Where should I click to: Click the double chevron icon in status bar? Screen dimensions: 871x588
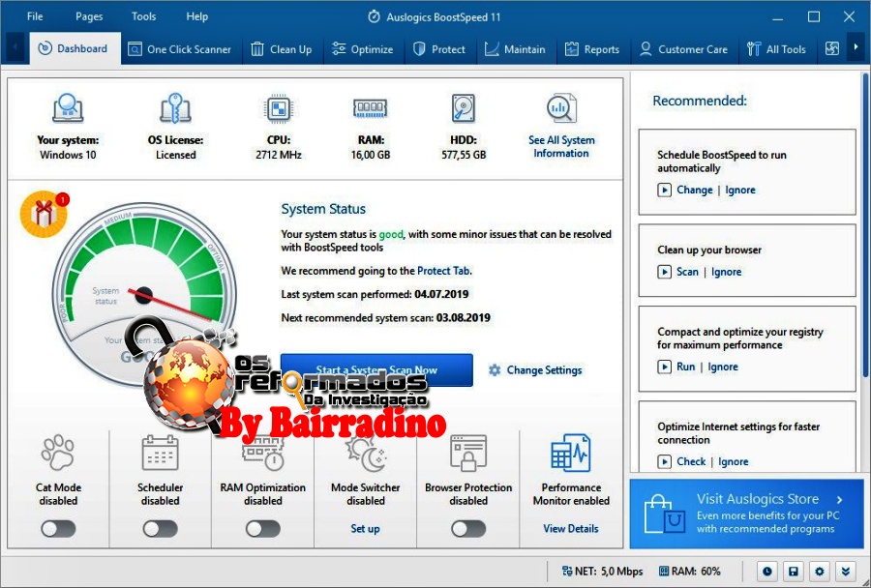click(846, 571)
